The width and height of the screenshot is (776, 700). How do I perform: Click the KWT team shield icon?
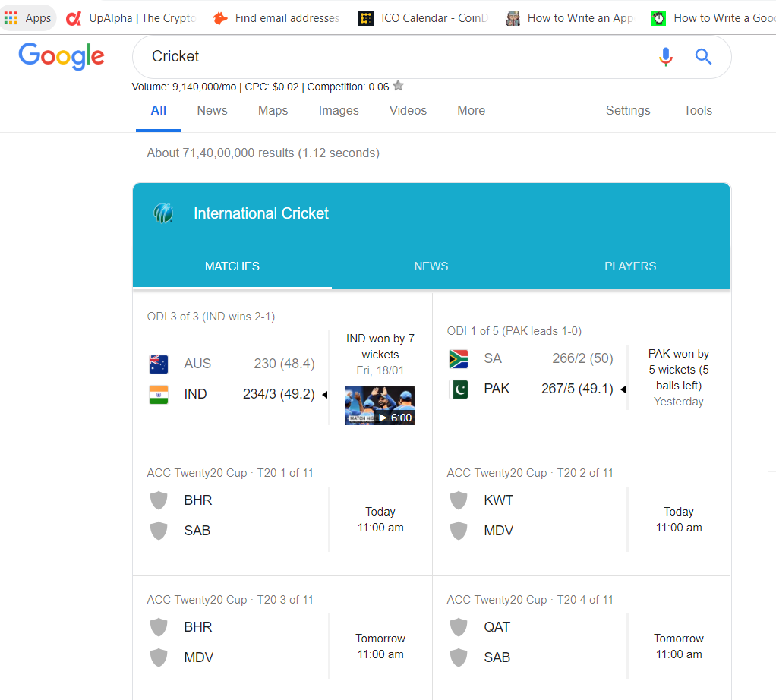(x=459, y=500)
